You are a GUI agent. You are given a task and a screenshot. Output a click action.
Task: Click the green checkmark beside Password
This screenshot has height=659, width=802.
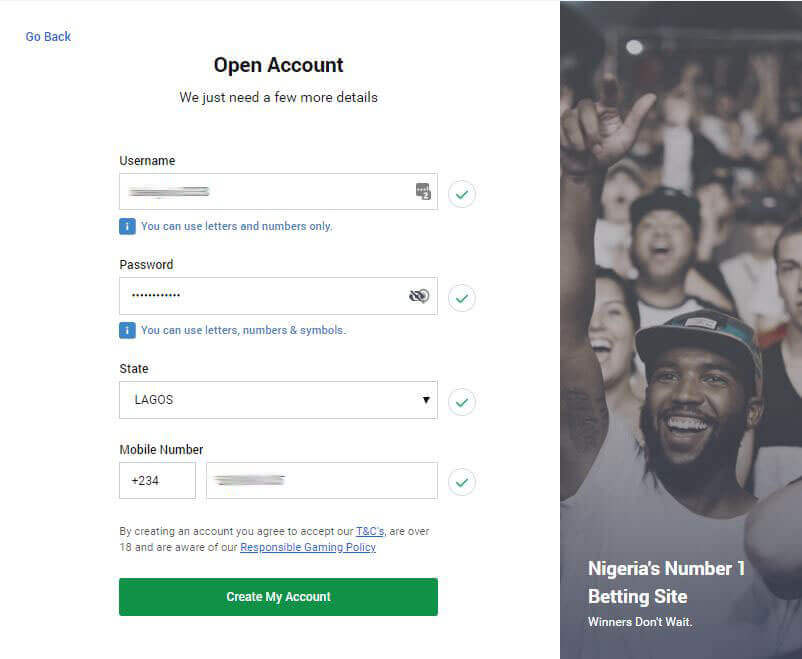pos(461,298)
